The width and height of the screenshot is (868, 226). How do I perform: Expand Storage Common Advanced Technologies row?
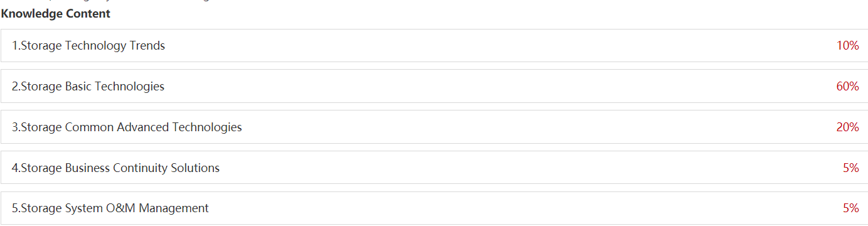coord(434,127)
